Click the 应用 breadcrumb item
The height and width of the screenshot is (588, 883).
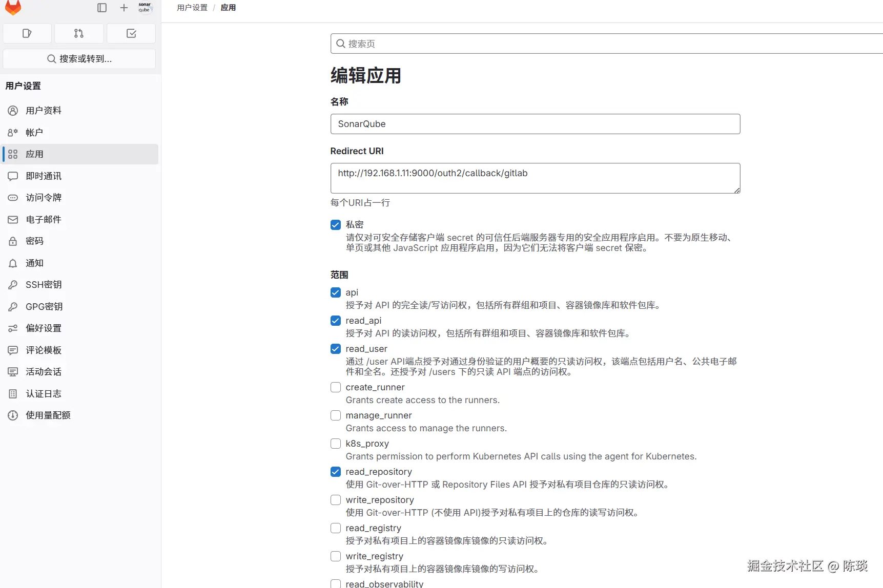coord(228,8)
